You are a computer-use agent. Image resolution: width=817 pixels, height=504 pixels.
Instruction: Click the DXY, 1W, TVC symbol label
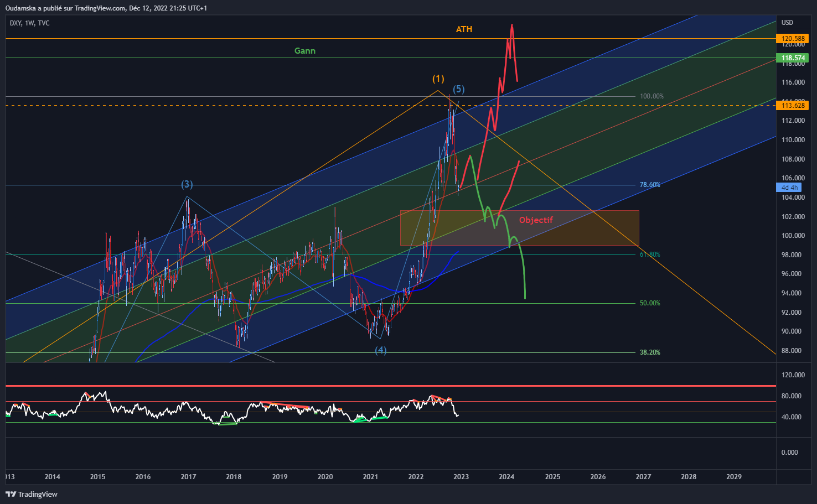tap(29, 23)
